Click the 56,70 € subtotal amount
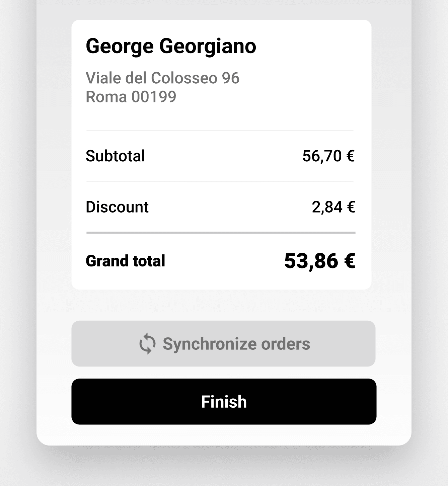Viewport: 448px width, 486px height. point(328,156)
